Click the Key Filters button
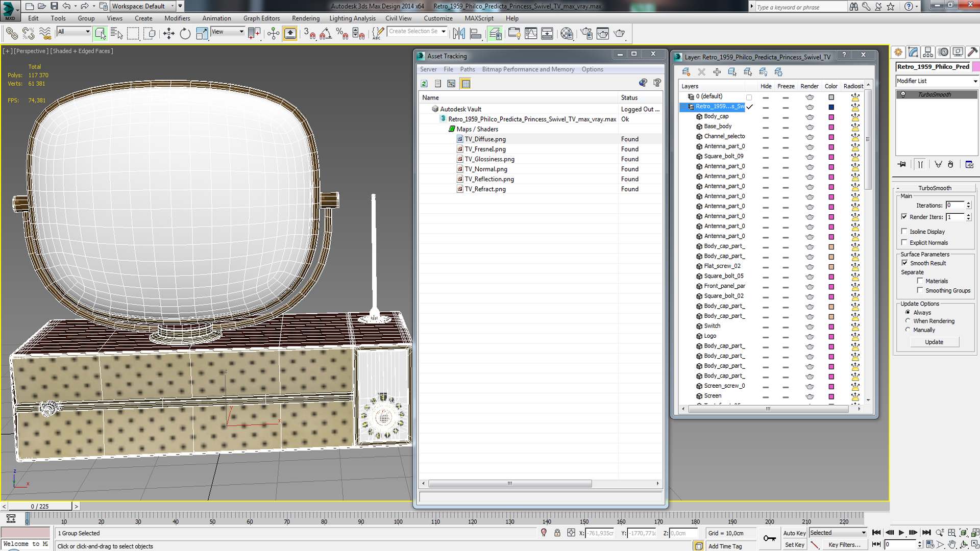Viewport: 980px width, 551px height. pos(844,545)
